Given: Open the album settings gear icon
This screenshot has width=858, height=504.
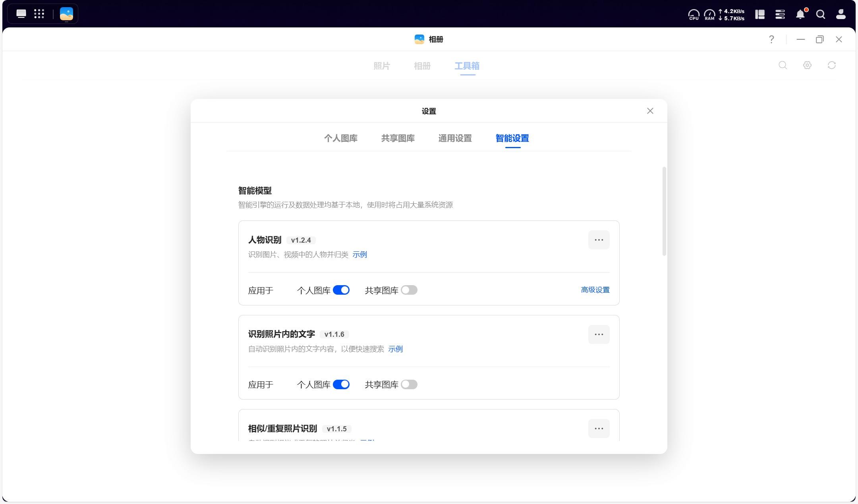Looking at the screenshot, I should tap(807, 65).
